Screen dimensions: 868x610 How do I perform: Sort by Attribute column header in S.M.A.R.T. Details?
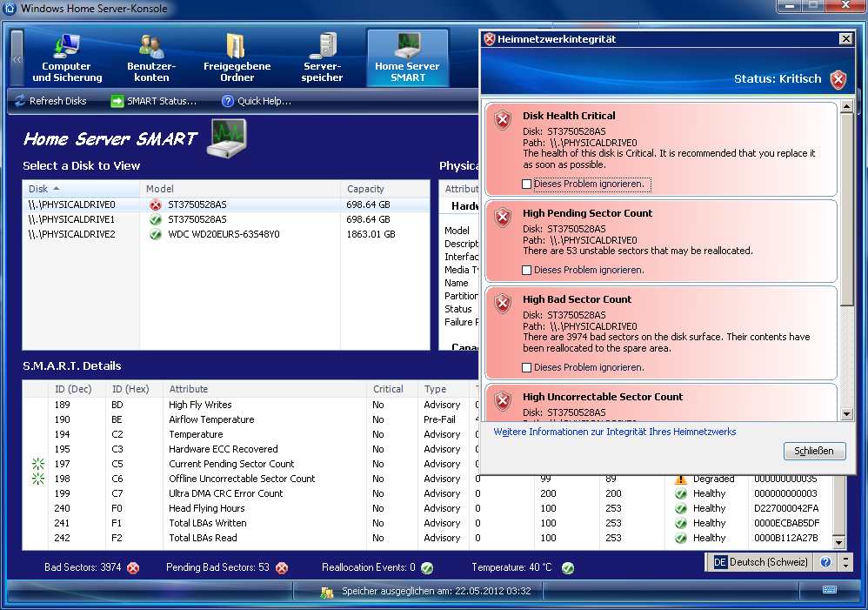pyautogui.click(x=265, y=389)
